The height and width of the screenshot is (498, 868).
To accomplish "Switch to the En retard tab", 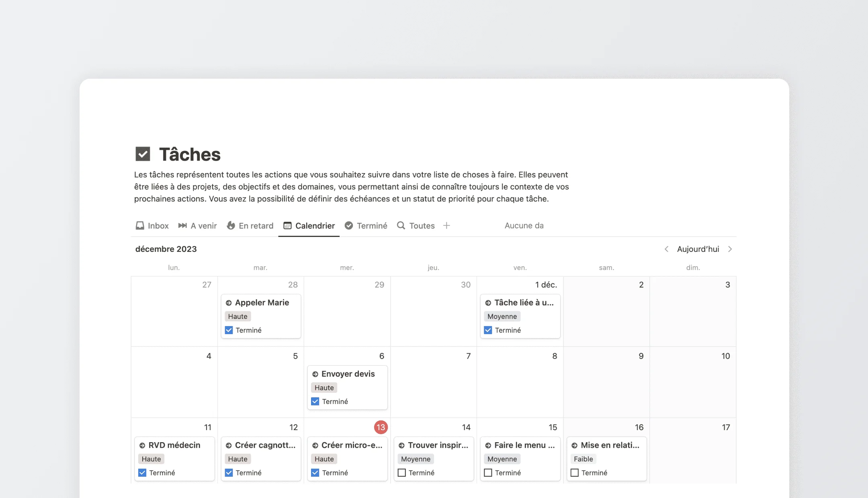I will coord(250,226).
